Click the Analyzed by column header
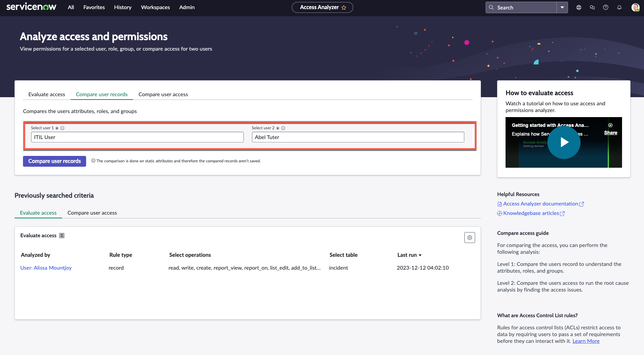The height and width of the screenshot is (355, 644). point(35,255)
